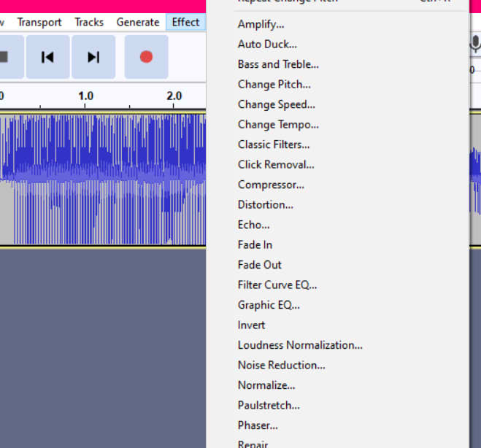This screenshot has width=481, height=448.
Task: Start recording with the red Record button
Action: tap(146, 57)
